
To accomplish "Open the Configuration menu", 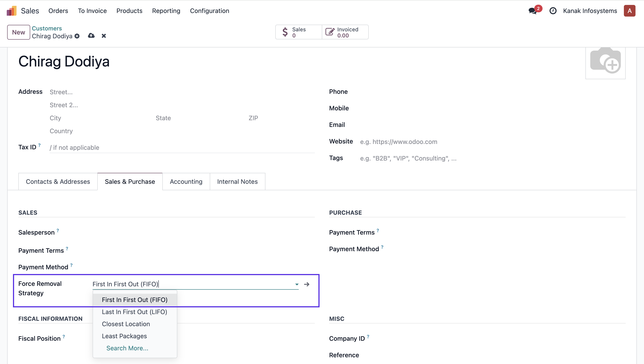I will point(210,11).
